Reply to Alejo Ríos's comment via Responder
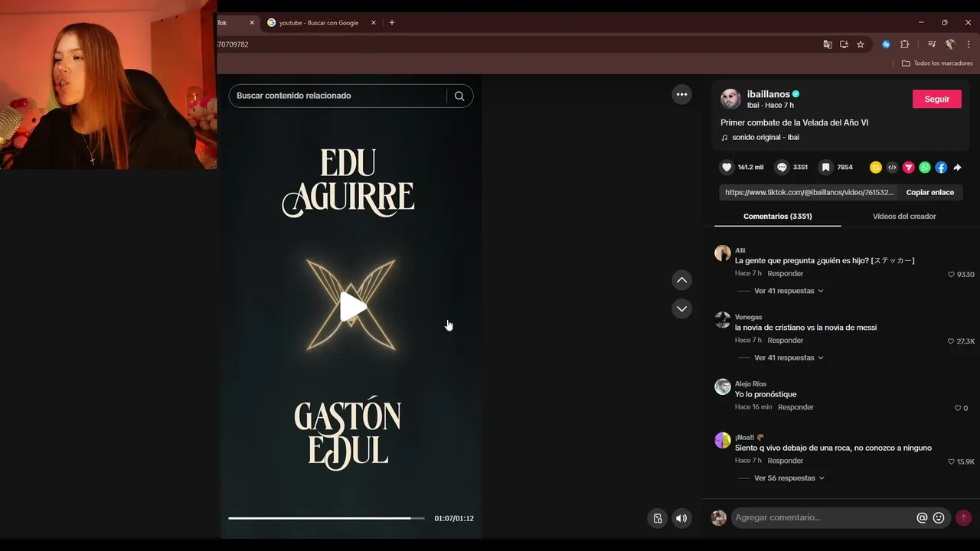This screenshot has width=980, height=551. coord(795,407)
